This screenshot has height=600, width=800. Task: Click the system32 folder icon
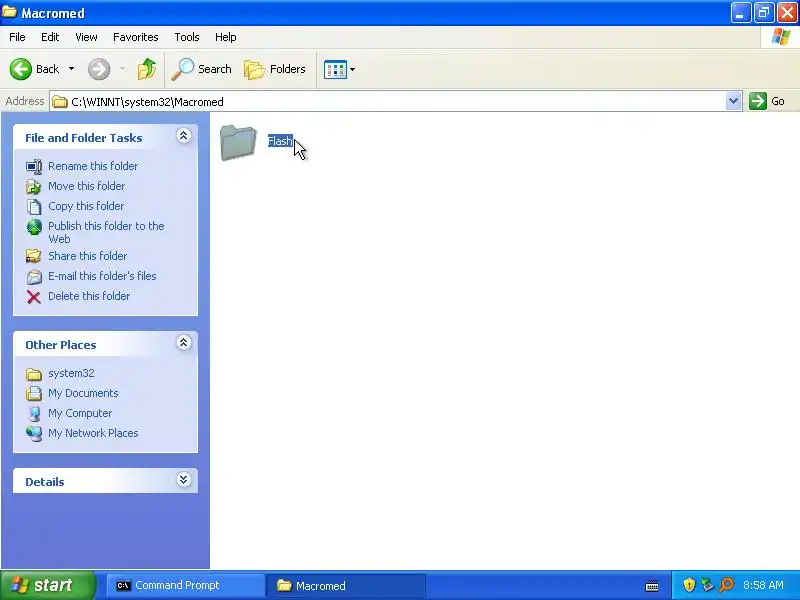click(34, 374)
